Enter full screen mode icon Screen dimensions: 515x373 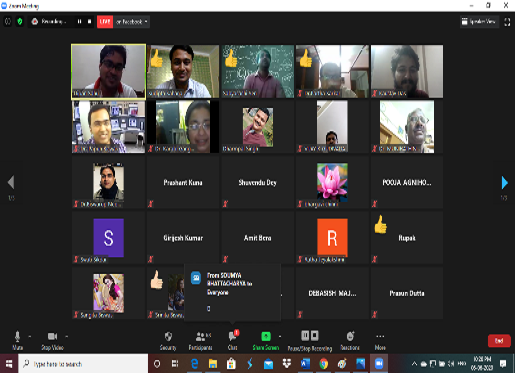tap(507, 22)
